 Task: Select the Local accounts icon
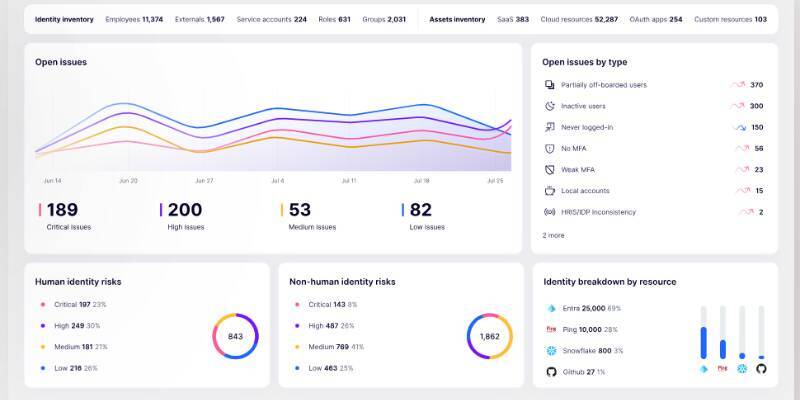(549, 191)
